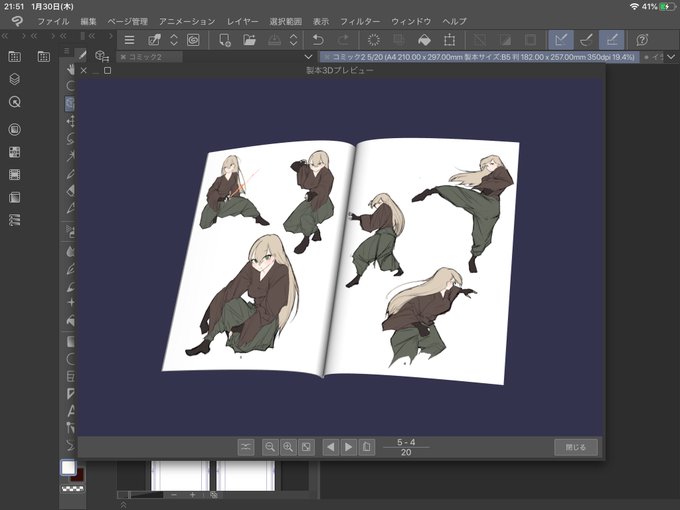This screenshot has width=680, height=510.
Task: Go to the next page spread
Action: pyautogui.click(x=349, y=447)
